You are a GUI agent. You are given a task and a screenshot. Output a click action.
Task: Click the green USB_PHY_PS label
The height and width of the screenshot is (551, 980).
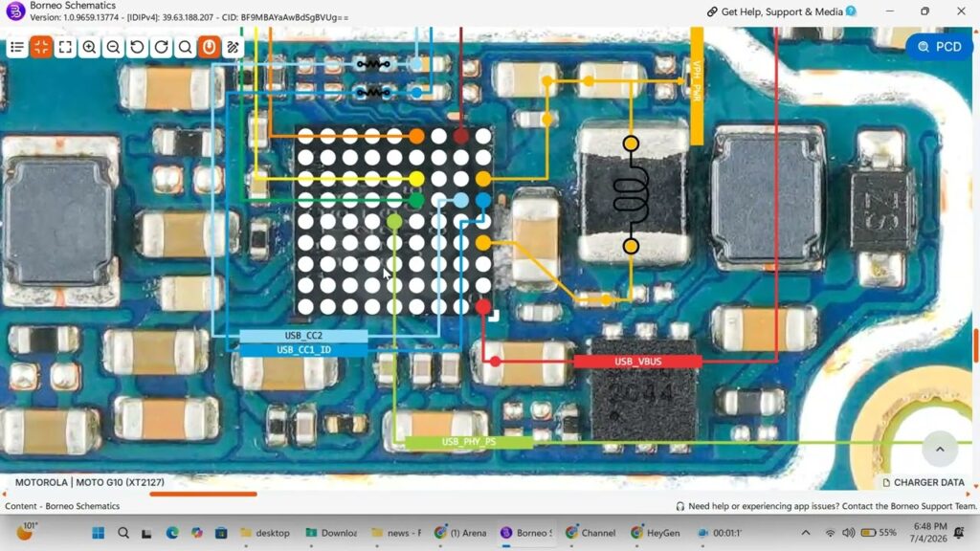pyautogui.click(x=469, y=442)
